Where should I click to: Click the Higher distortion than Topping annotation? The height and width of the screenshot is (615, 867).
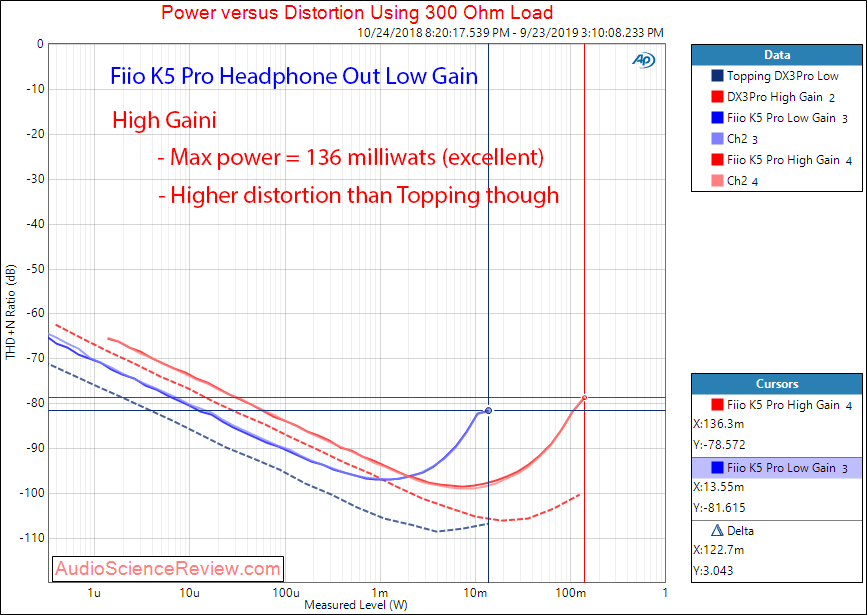tap(358, 195)
